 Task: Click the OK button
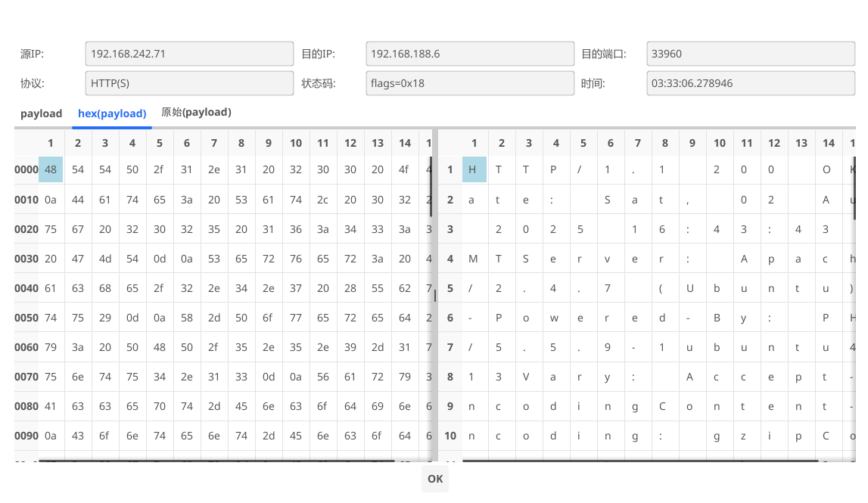click(435, 479)
